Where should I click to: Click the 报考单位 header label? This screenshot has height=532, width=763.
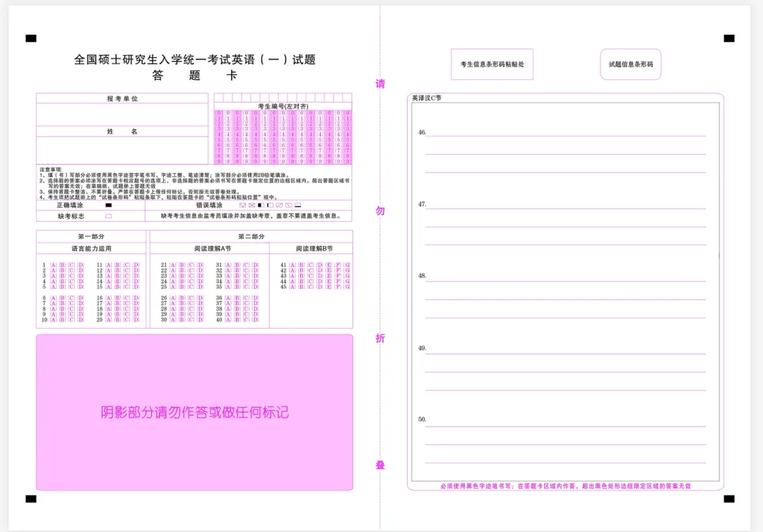122,98
